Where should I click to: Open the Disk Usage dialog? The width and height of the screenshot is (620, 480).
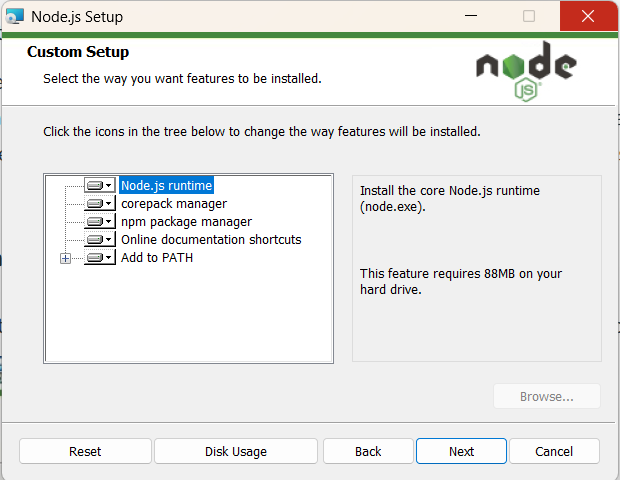coord(236,451)
